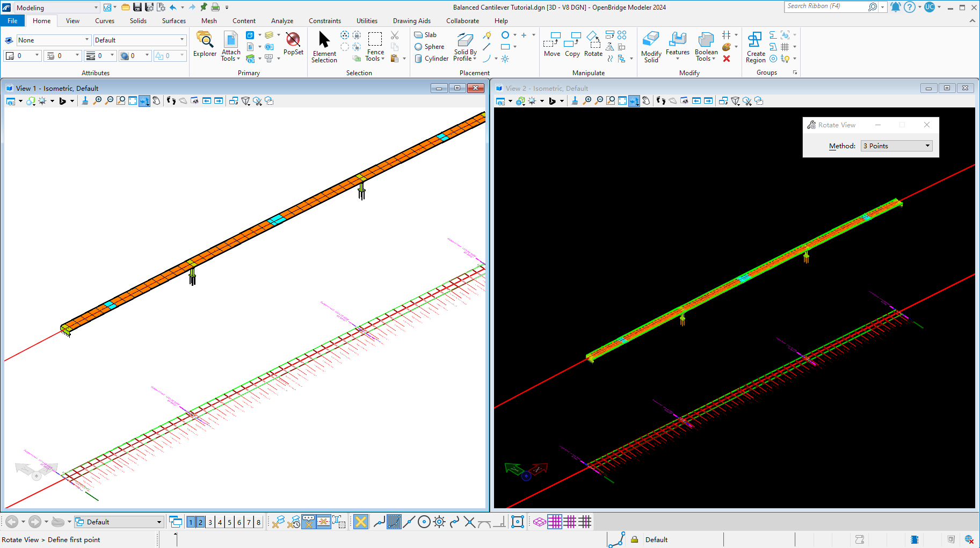Enable view group number 3
The width and height of the screenshot is (980, 548).
[210, 522]
